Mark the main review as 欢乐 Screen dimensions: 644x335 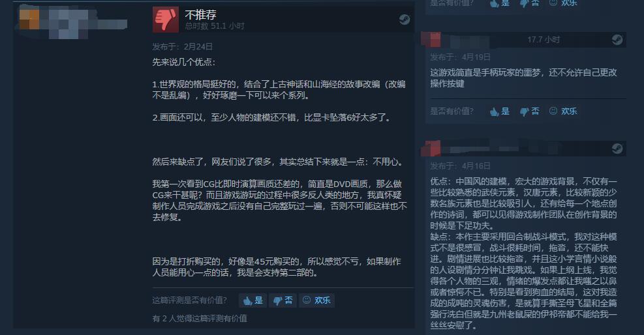click(x=316, y=300)
